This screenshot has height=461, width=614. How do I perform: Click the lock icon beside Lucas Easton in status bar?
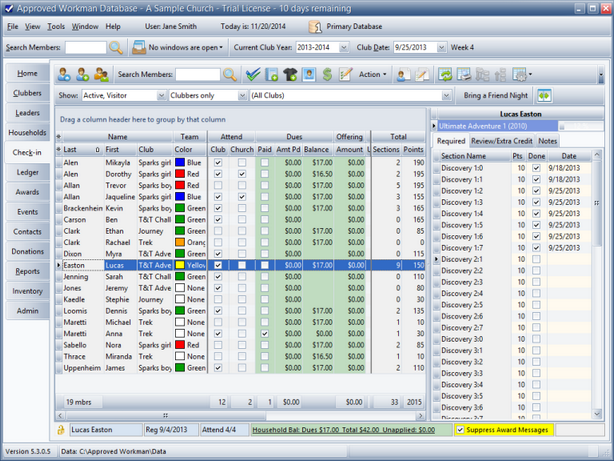tap(61, 429)
